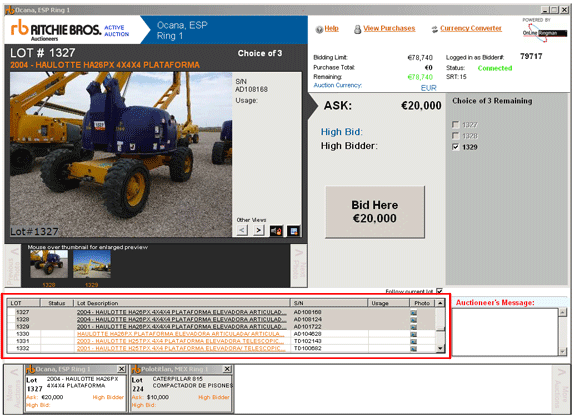The image size is (575, 418).
Task: Close the Polotitlan, MEX Ring 1 auction card
Action: tap(227, 369)
